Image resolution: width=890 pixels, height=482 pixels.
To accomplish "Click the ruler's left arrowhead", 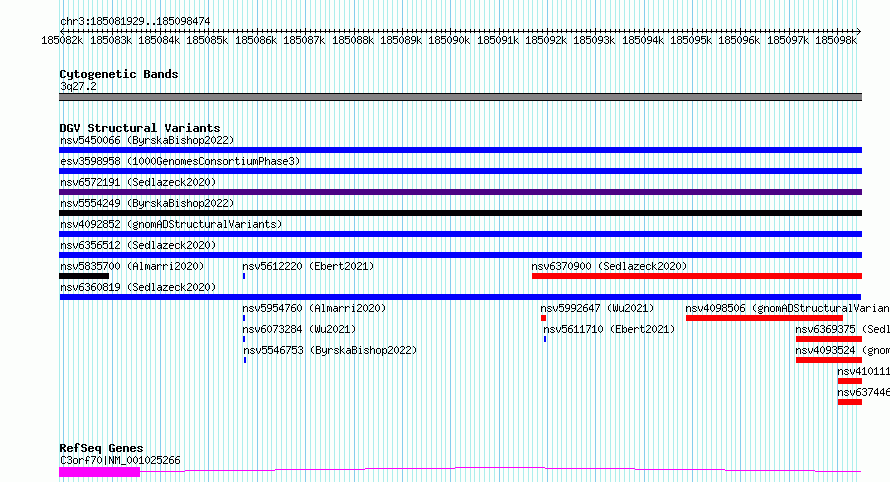I will 62,31.
